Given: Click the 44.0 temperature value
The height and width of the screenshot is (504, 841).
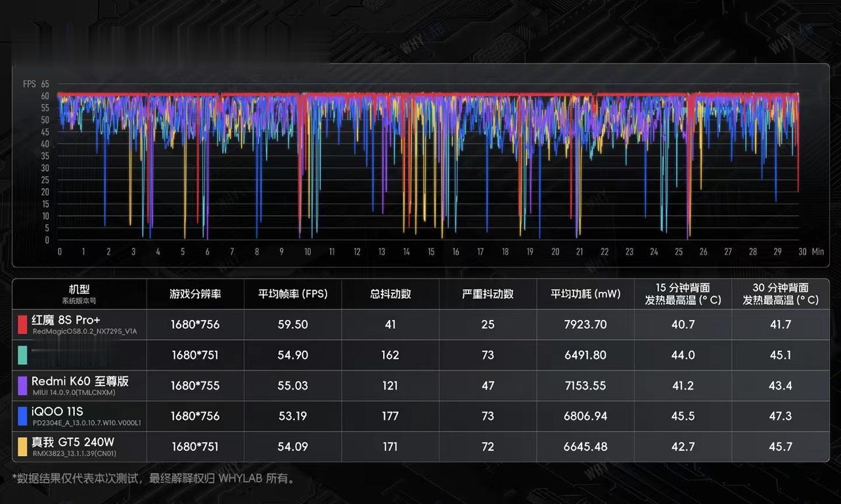Looking at the screenshot, I should (x=683, y=355).
